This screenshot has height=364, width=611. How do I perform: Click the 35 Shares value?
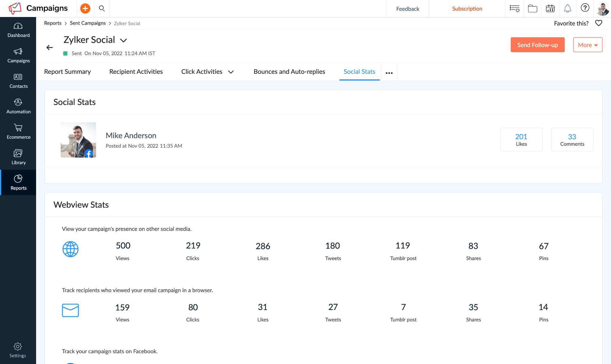pos(473,307)
